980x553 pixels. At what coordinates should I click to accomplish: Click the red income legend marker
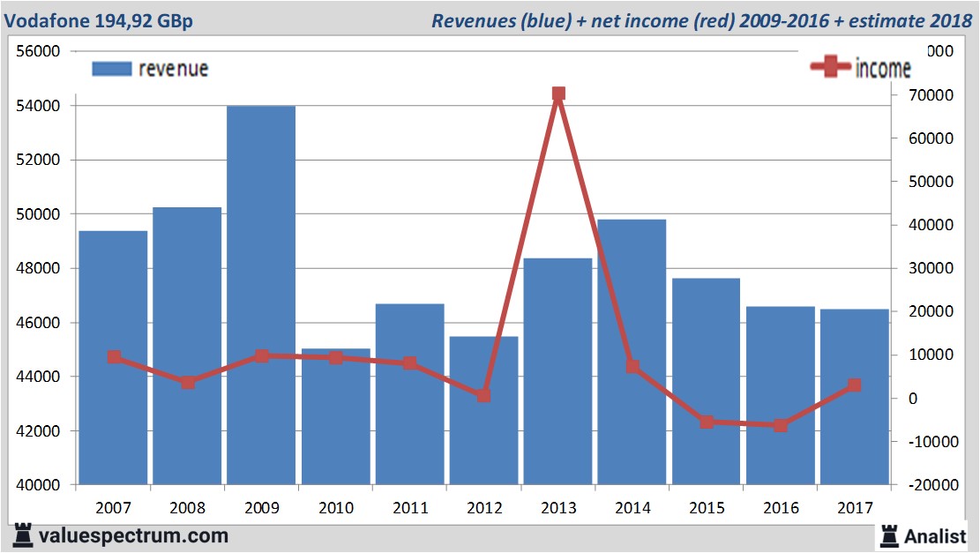(x=831, y=68)
